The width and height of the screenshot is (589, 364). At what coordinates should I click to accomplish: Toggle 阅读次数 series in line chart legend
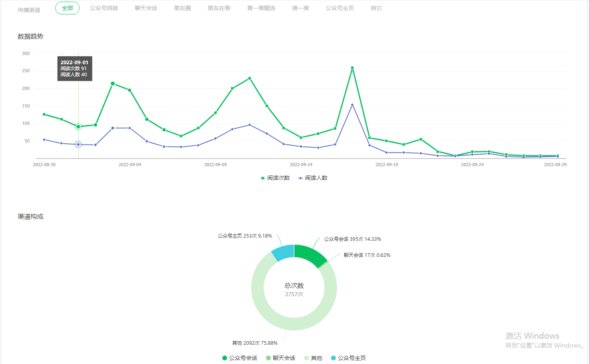click(275, 178)
